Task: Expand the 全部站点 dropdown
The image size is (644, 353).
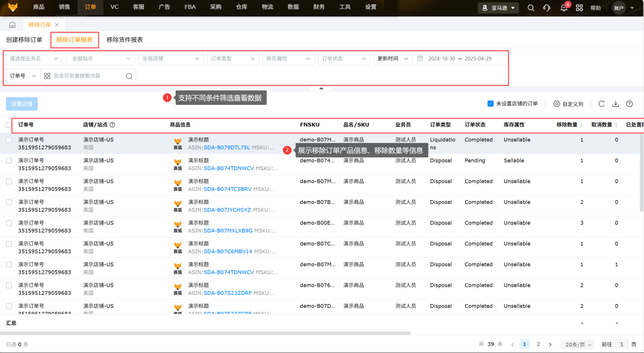Action: (101, 58)
